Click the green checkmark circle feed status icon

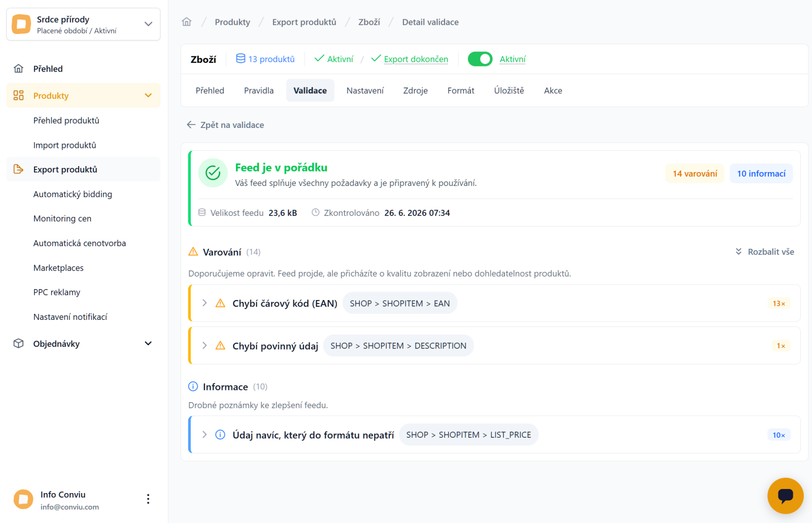point(213,173)
